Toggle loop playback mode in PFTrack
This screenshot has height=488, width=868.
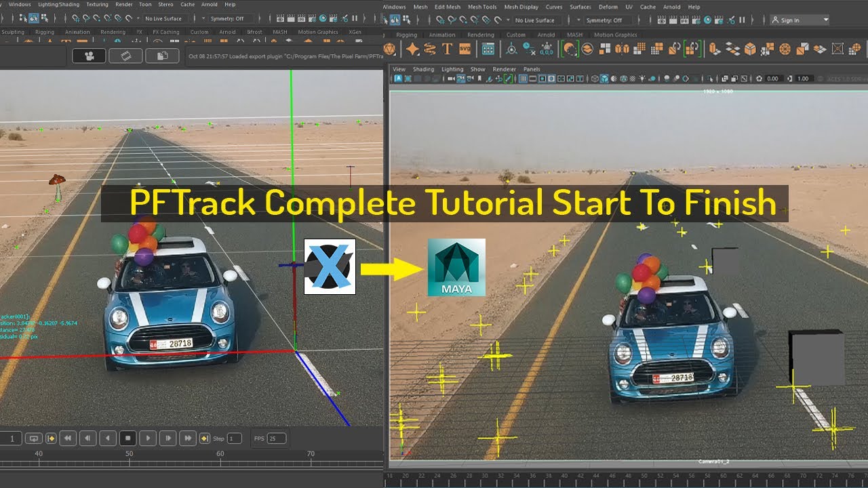(33, 439)
